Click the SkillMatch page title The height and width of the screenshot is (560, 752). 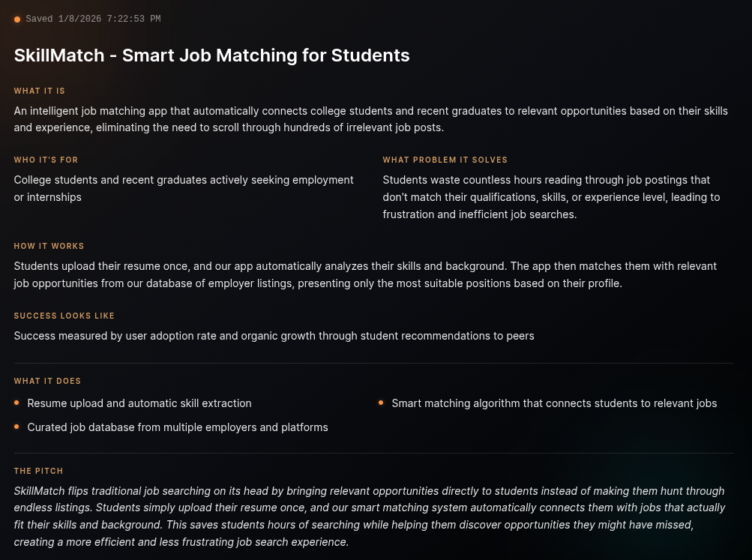click(211, 55)
